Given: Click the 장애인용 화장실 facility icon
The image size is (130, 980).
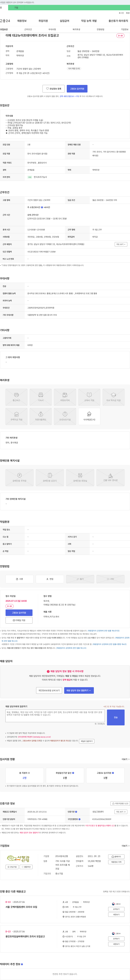Looking at the screenshot, I should coord(80,478).
